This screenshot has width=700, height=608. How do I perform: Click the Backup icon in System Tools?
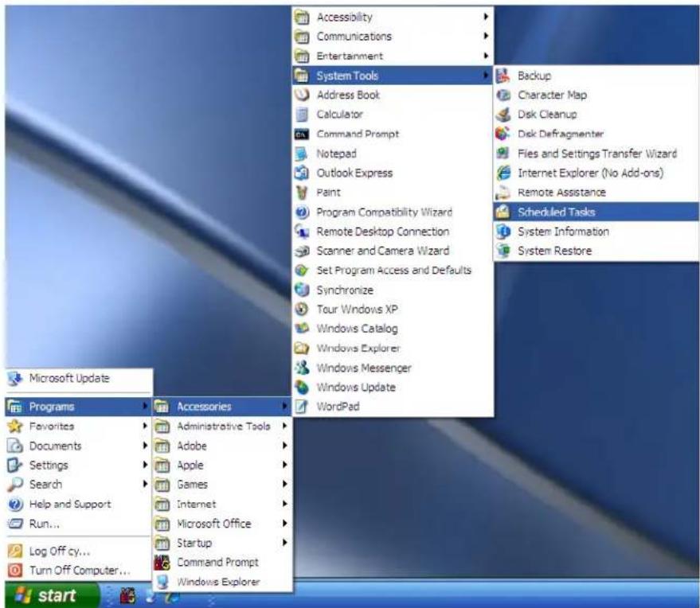coord(503,76)
